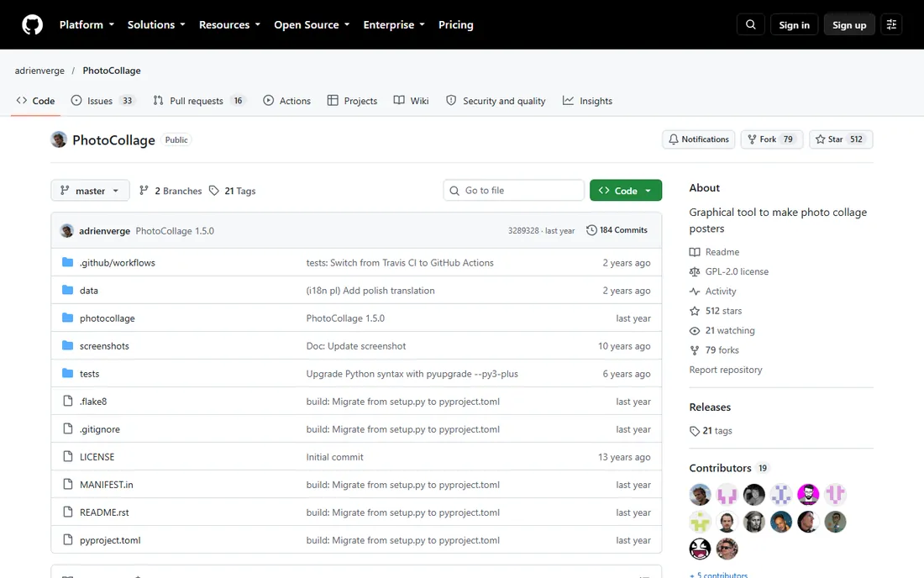The height and width of the screenshot is (578, 924).
Task: Click the clock history icon by 184 Commits
Action: (x=591, y=230)
